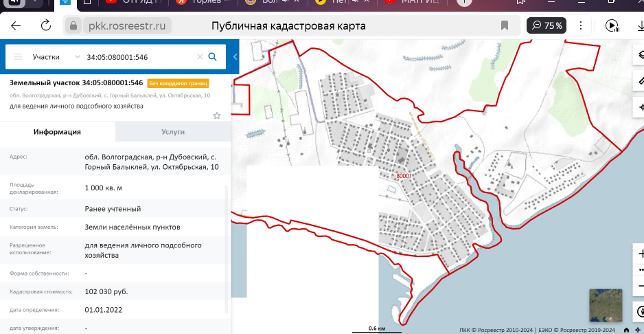644x334 pixels.
Task: Click the cadastral number search field
Action: click(137, 57)
